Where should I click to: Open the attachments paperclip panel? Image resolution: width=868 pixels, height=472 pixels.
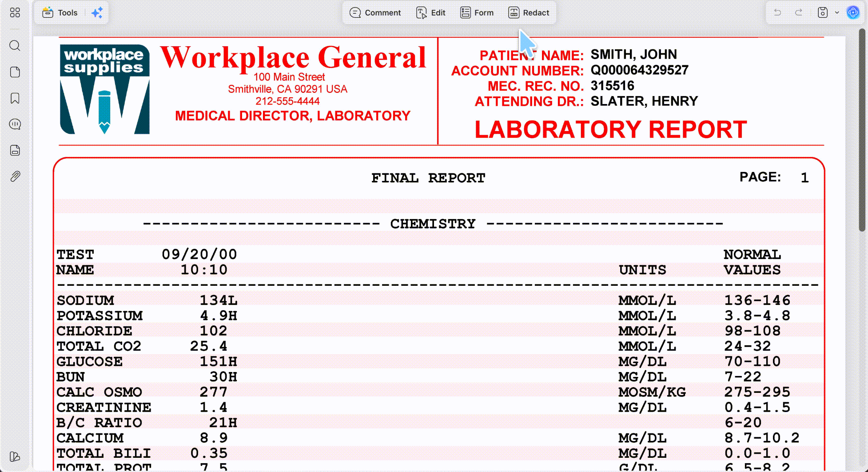[15, 176]
